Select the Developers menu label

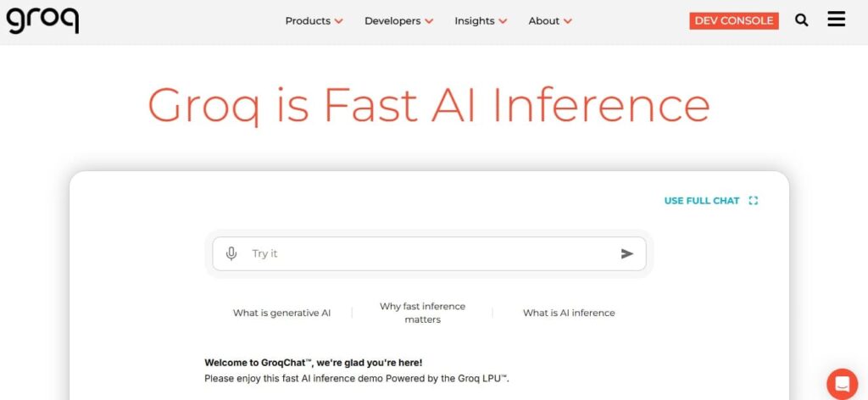click(x=392, y=21)
